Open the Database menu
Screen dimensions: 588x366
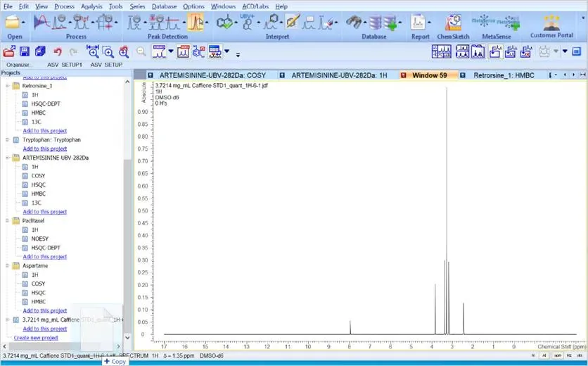165,6
